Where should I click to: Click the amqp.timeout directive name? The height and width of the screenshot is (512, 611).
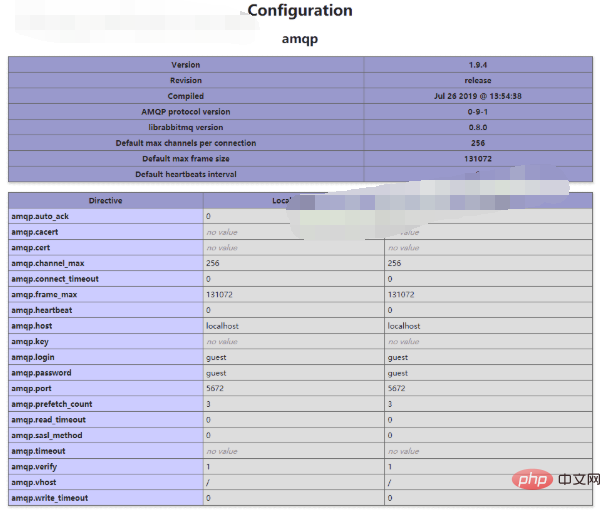[38, 451]
